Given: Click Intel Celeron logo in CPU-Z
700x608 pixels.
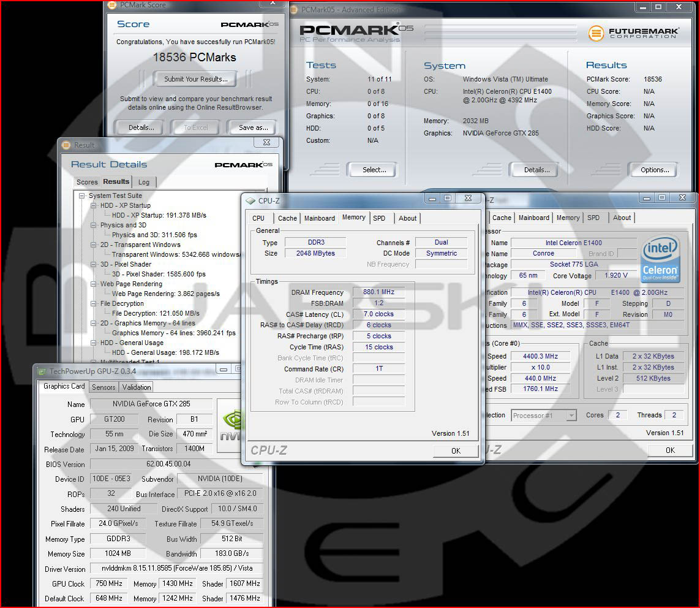Looking at the screenshot, I should click(x=660, y=259).
